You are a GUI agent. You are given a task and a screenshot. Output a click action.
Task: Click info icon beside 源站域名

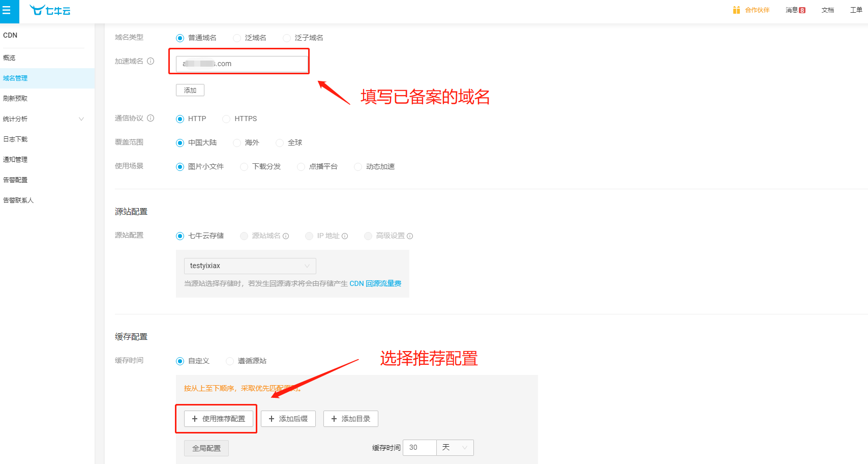286,236
